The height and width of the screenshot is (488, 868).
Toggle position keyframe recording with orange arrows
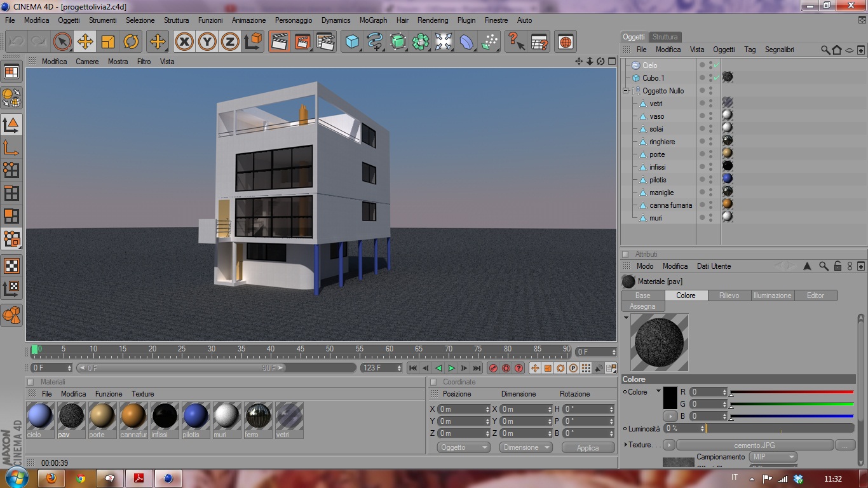(535, 368)
